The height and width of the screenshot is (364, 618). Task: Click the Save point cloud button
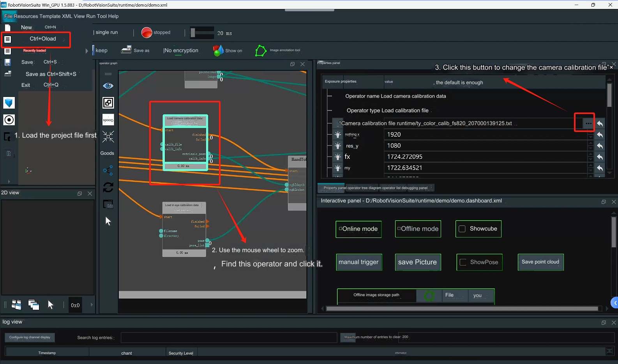click(540, 262)
